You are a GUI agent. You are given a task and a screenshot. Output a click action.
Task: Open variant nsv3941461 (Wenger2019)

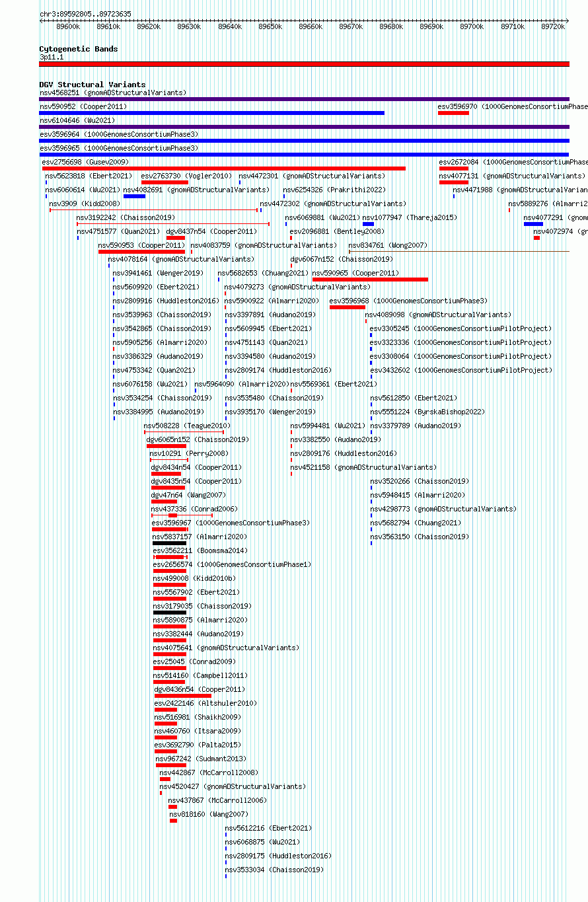click(158, 273)
